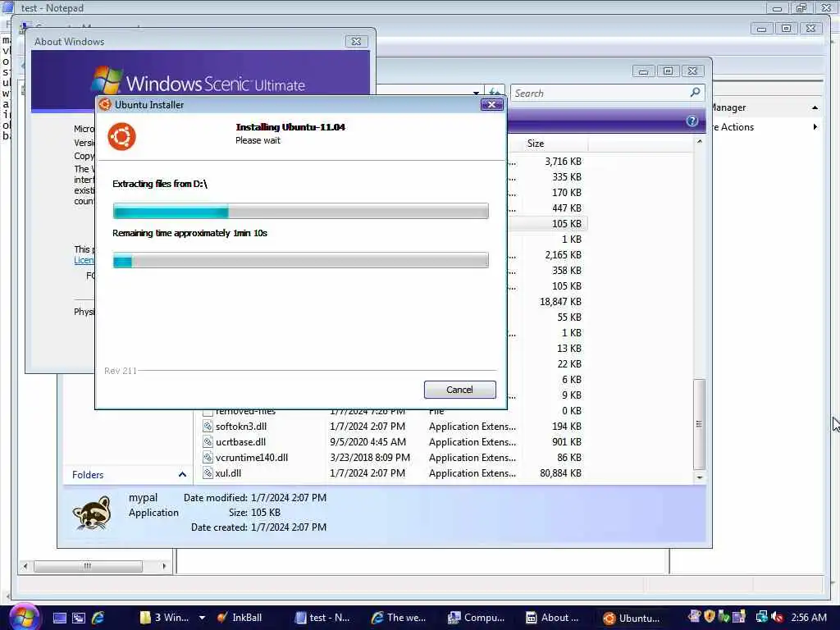Screen dimensions: 840x630
Task: Click the network connection tray icon
Action: point(761,618)
